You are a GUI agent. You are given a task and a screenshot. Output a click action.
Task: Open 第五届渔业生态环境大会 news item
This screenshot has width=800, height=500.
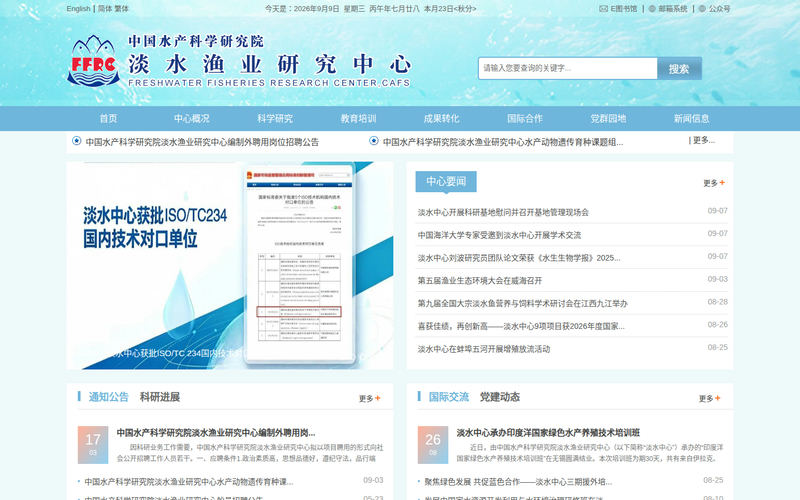480,281
